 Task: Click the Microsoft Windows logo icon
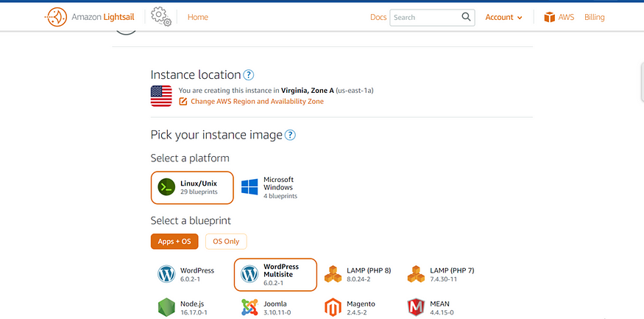coord(250,187)
